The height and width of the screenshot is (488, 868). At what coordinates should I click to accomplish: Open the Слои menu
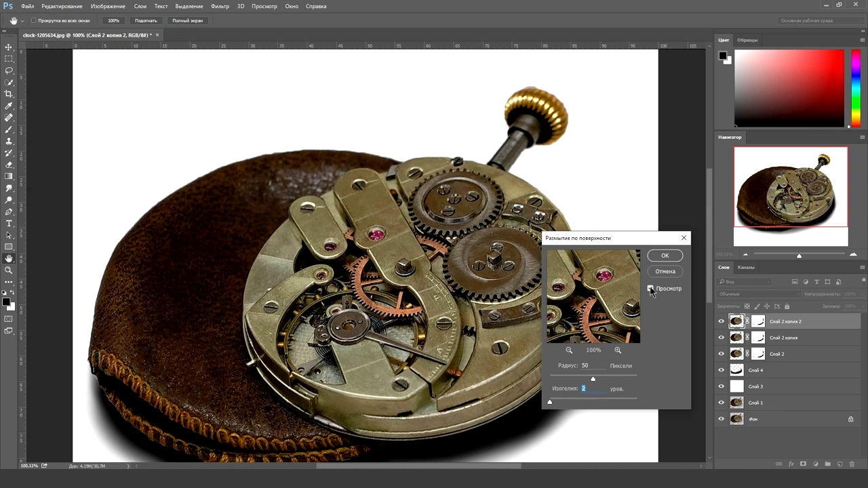[x=140, y=6]
